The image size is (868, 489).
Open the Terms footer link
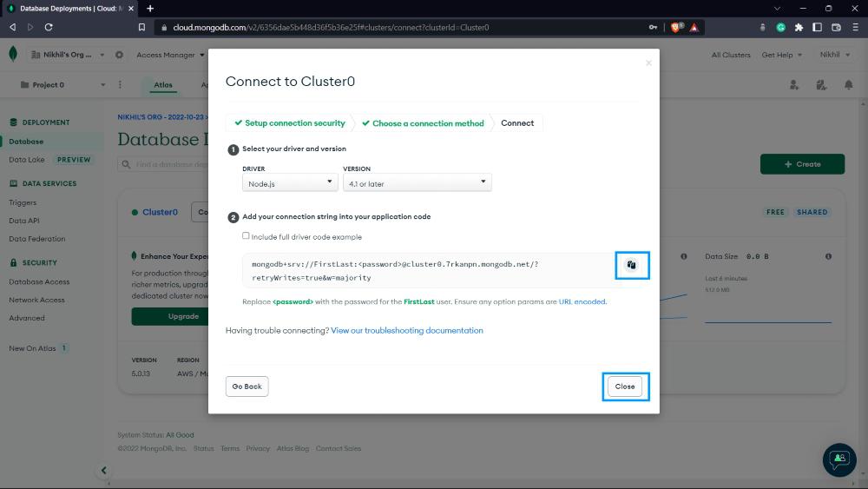(x=230, y=448)
